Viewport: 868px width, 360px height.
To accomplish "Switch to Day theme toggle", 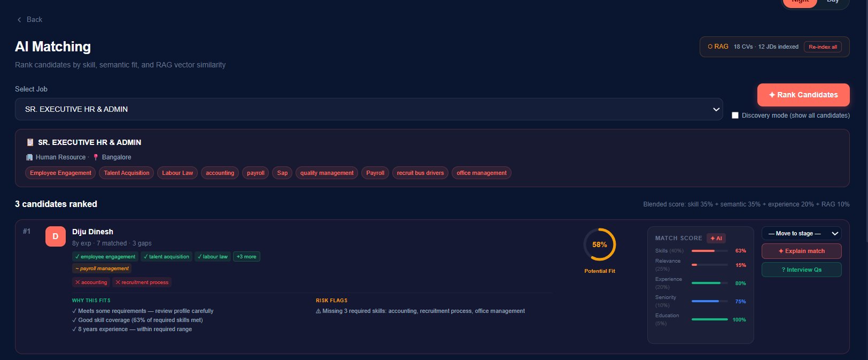I will click(833, 2).
